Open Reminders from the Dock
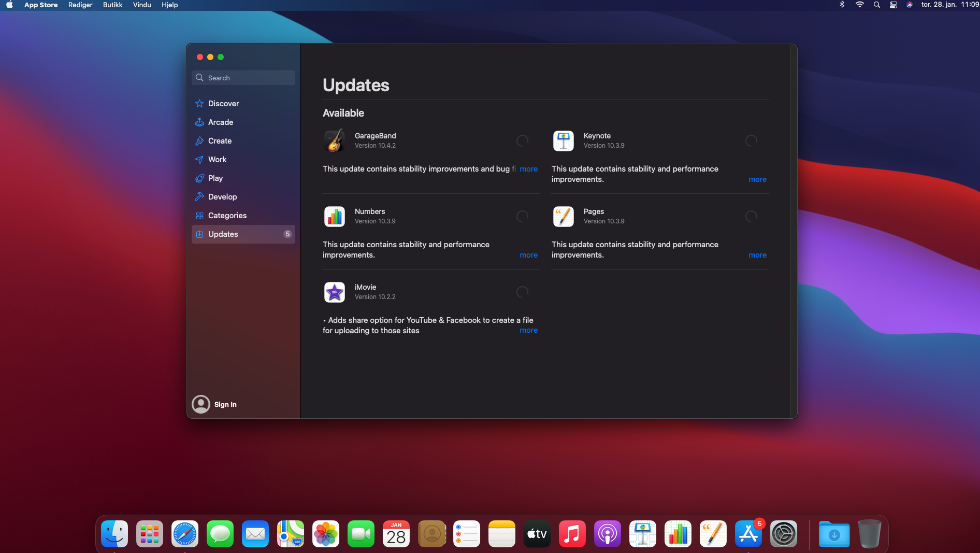Screen dimensions: 980x553 (x=467, y=534)
